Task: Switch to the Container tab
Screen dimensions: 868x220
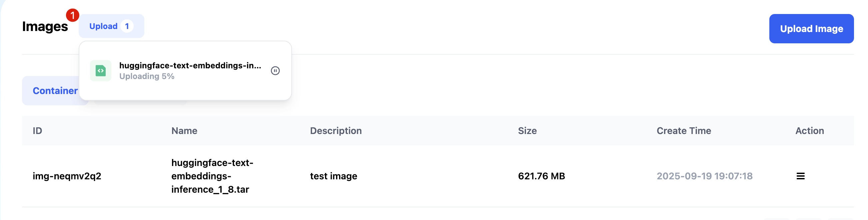Action: pos(55,91)
